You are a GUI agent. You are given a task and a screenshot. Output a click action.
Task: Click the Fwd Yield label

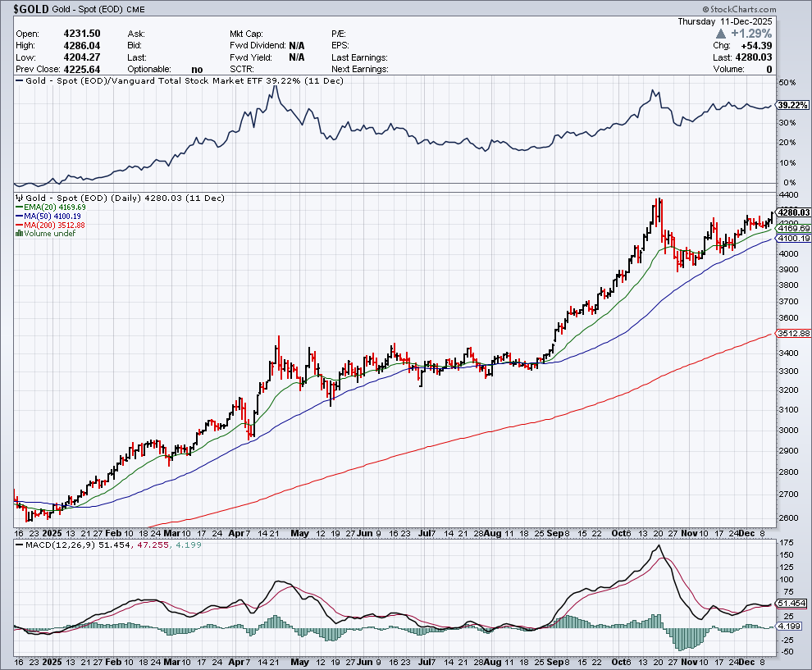click(251, 57)
